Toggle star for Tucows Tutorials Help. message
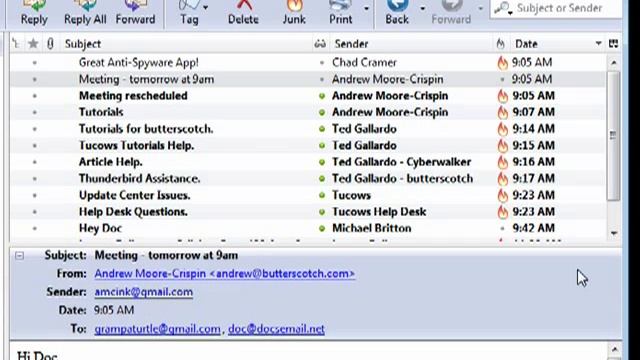The image size is (640, 360). (x=34, y=146)
